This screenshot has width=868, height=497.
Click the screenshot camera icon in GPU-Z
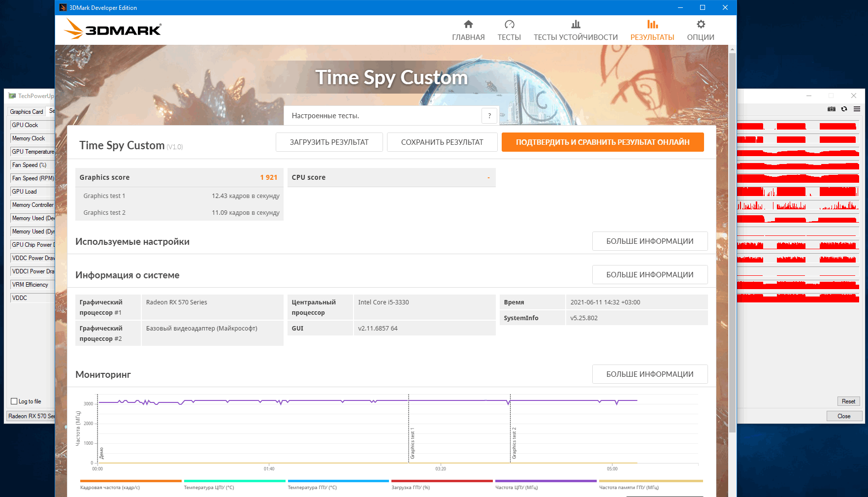click(x=832, y=109)
